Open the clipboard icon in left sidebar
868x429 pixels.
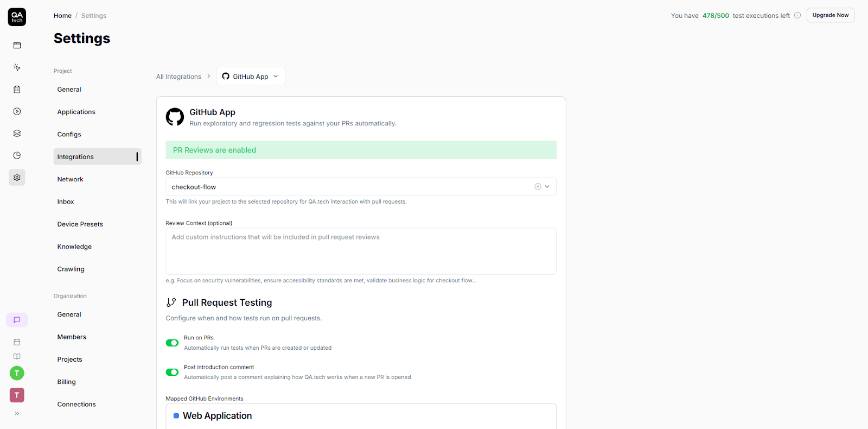17,90
